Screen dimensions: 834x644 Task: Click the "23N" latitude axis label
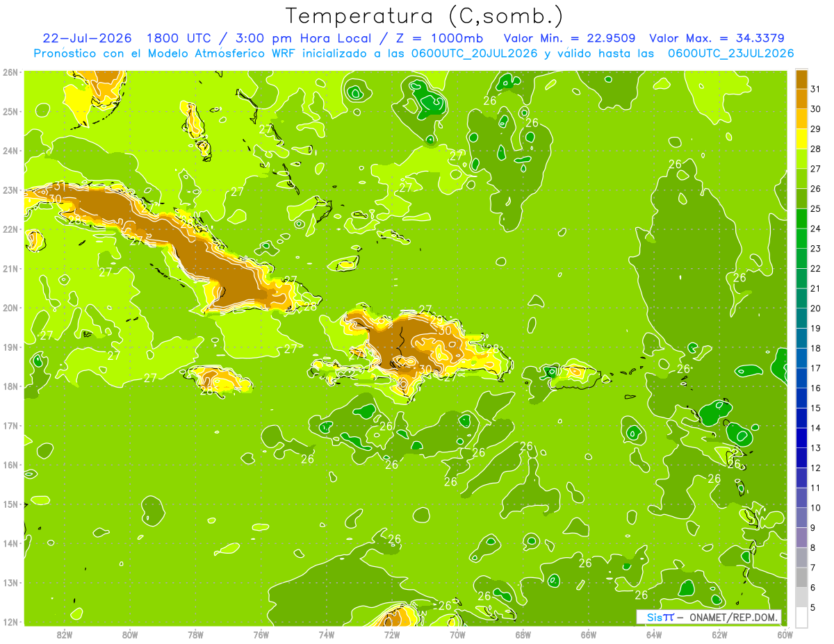coord(10,190)
